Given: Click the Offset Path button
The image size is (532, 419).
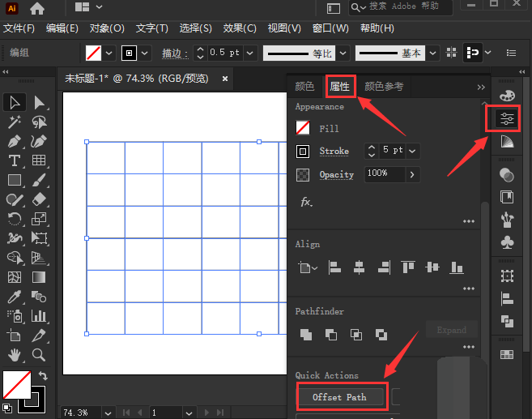Looking at the screenshot, I should point(339,397).
